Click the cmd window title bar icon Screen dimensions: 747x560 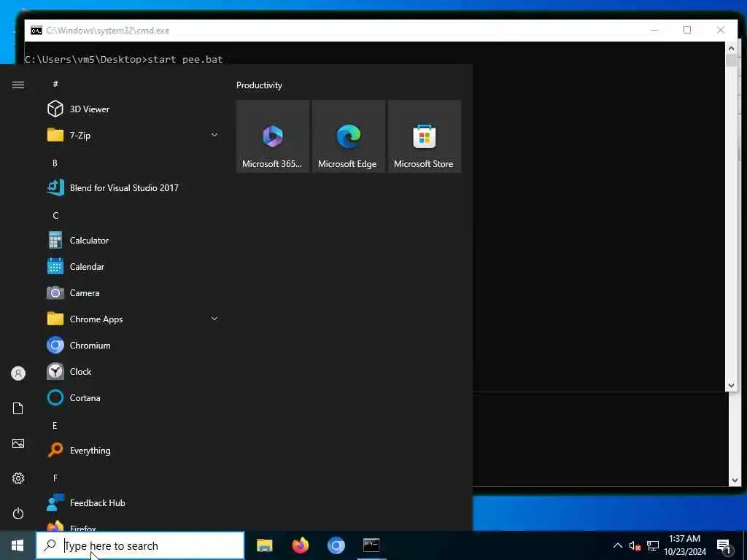point(36,31)
